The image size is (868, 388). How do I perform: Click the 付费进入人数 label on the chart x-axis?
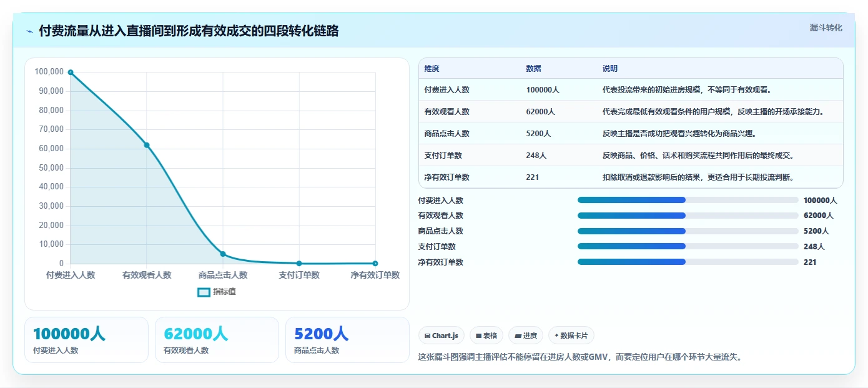coord(71,275)
